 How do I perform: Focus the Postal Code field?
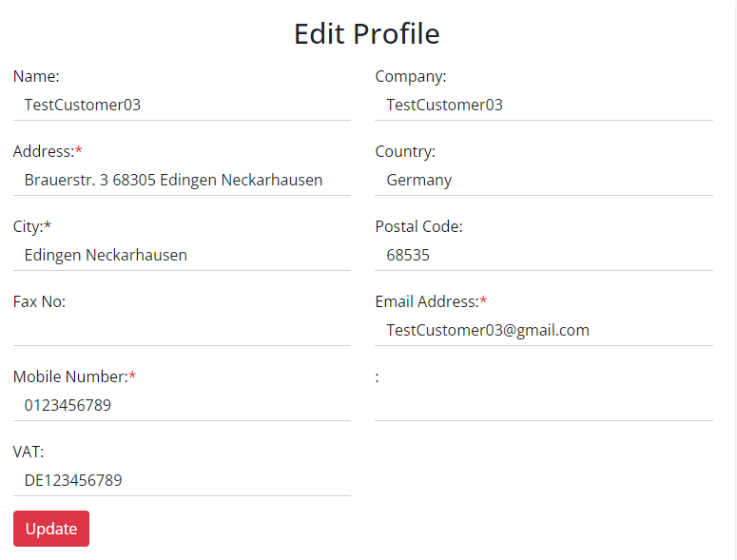tap(543, 255)
